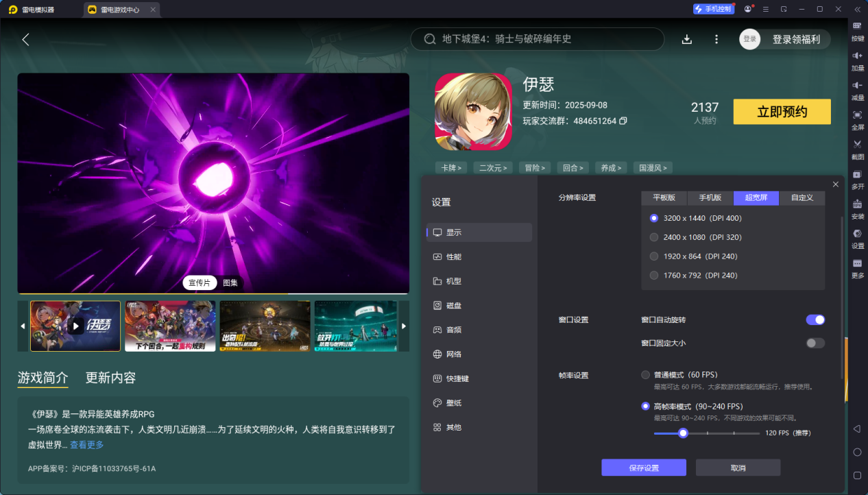Screen dimensions: 868x495
Task: Open the 网络 settings section
Action: [479, 354]
